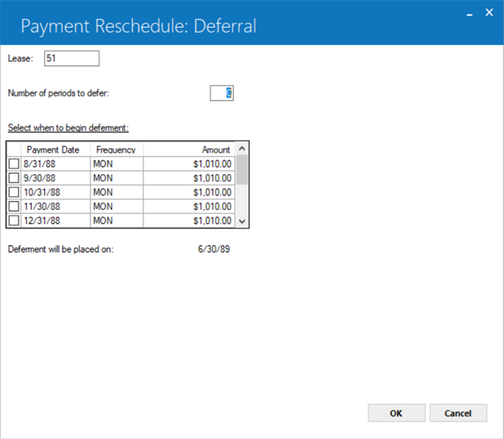Click the payment table scrollbar thumb
Screen dimensions: 504x439
pos(242,170)
